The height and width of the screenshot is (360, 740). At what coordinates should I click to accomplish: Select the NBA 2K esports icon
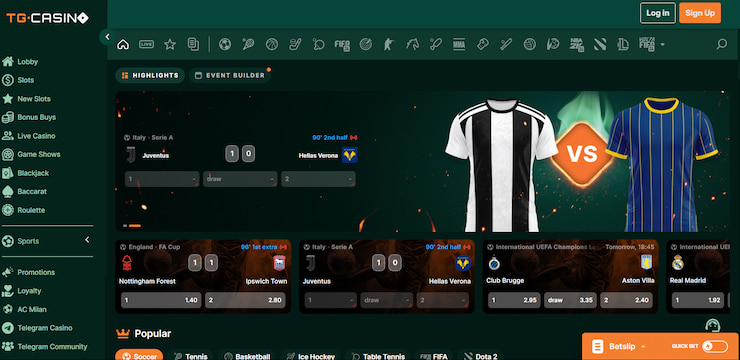576,44
